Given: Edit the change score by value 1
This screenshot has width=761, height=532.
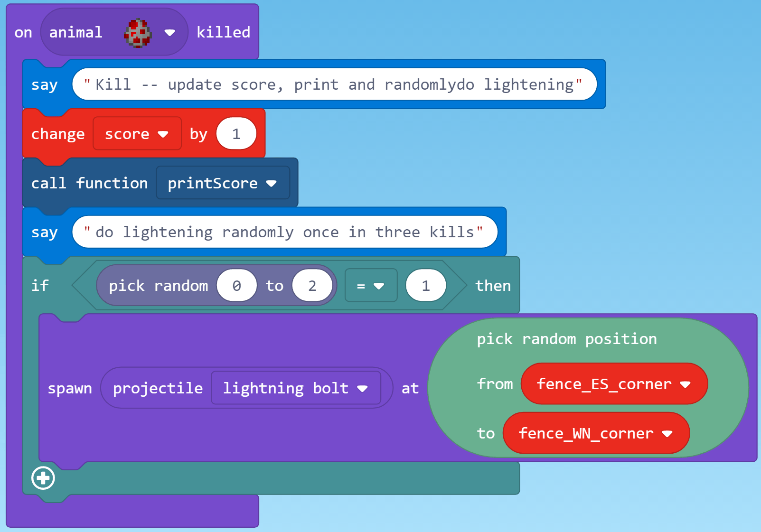Looking at the screenshot, I should coord(236,134).
